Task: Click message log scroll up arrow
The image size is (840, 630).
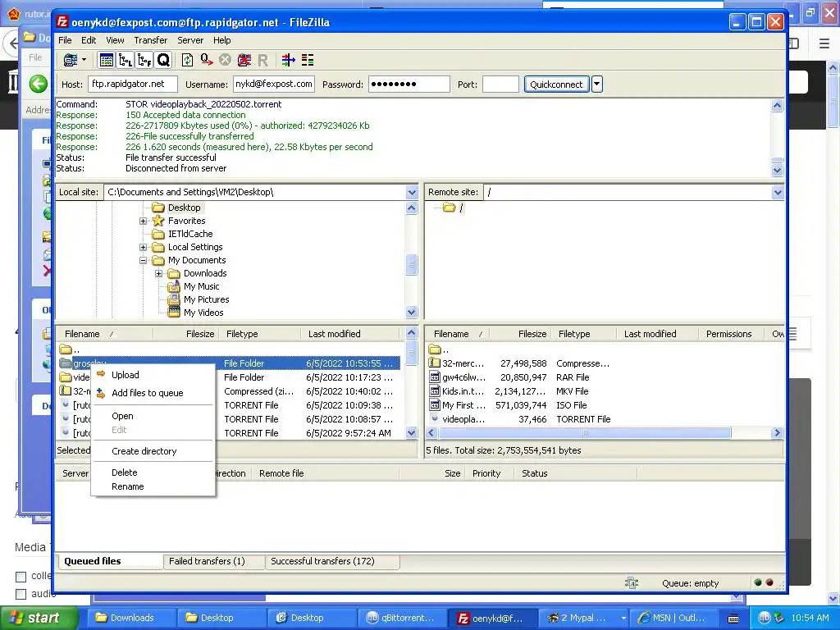Action: (778, 106)
